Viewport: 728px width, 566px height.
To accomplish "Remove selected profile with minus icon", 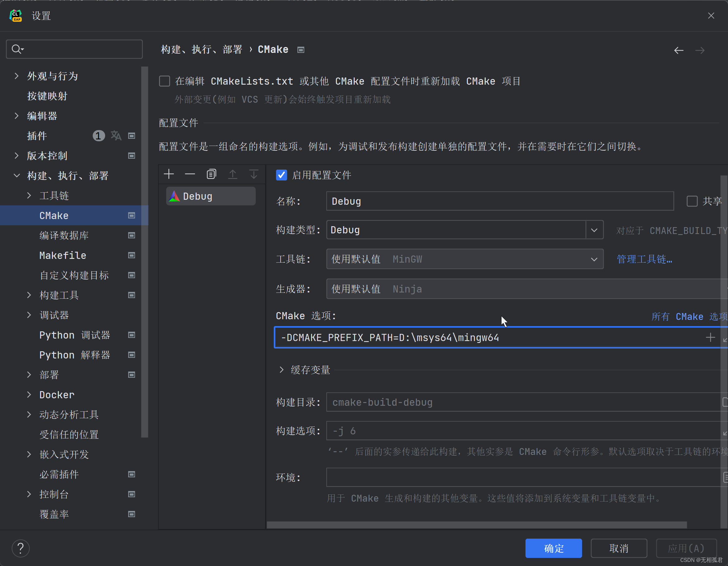I will (x=190, y=174).
